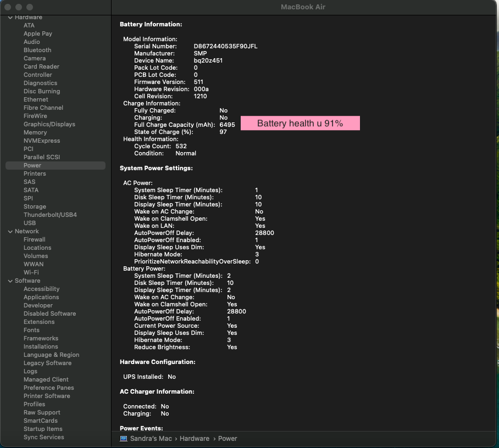499x448 pixels.
Task: Collapse the Software section chevron
Action: pos(10,281)
